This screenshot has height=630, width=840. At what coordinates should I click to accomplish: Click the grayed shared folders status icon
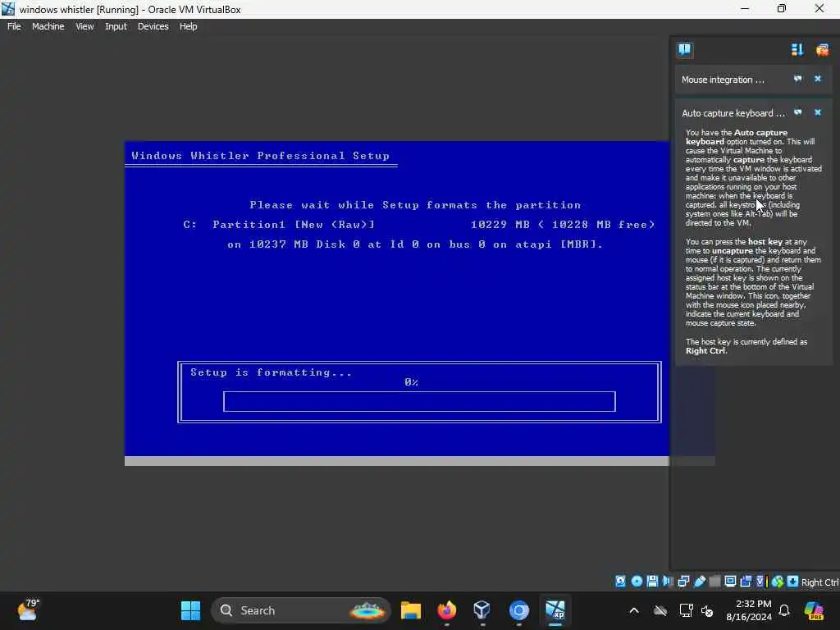tap(714, 582)
